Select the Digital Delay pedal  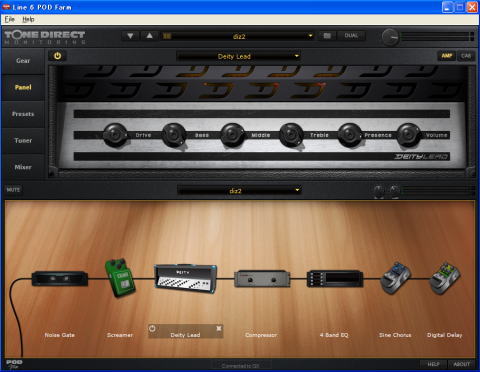click(445, 278)
